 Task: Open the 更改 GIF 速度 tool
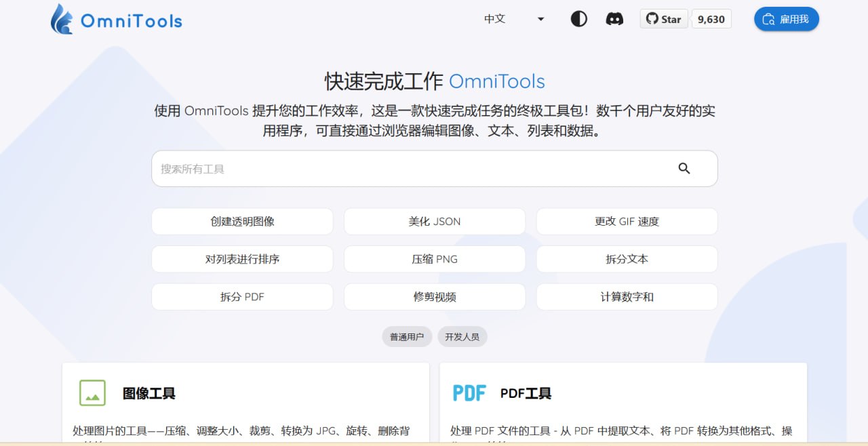tap(627, 222)
